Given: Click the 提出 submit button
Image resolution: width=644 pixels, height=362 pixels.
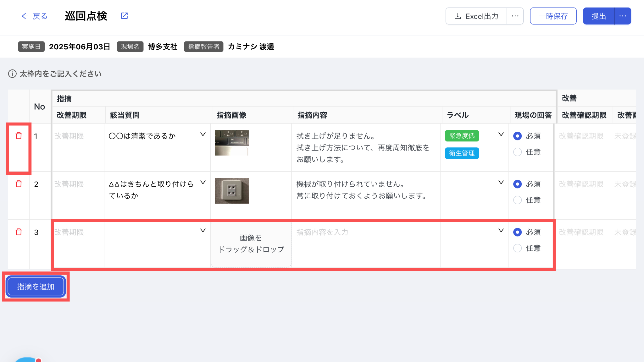Looking at the screenshot, I should [x=598, y=16].
